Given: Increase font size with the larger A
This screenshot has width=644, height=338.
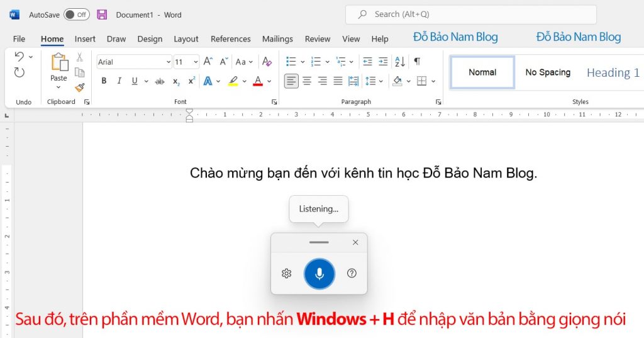Looking at the screenshot, I should [x=208, y=62].
